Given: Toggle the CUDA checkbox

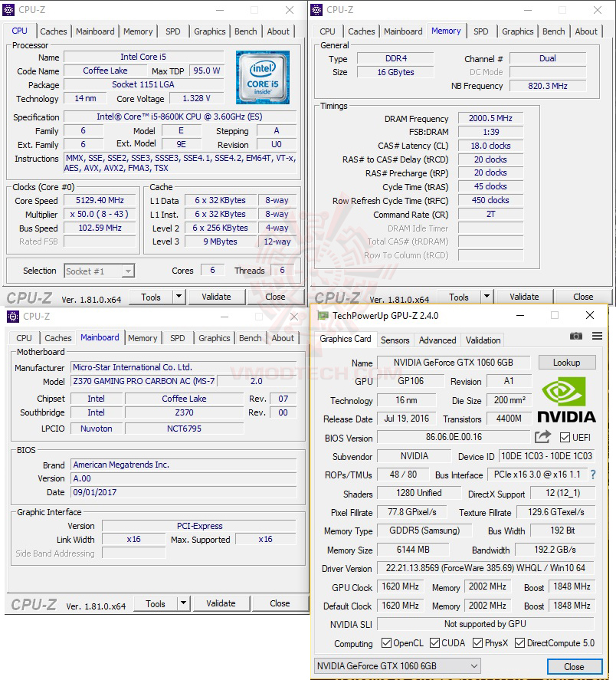Looking at the screenshot, I should pos(434,642).
